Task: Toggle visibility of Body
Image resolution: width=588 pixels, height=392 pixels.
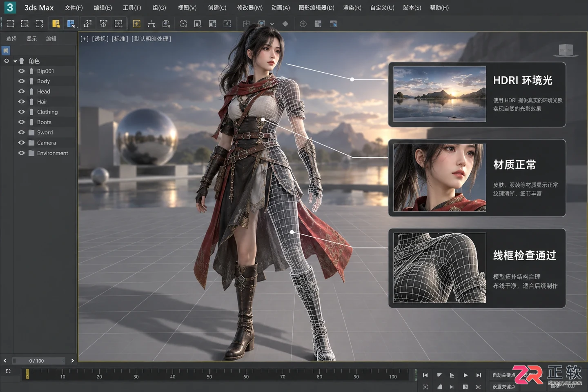Action: 22,81
